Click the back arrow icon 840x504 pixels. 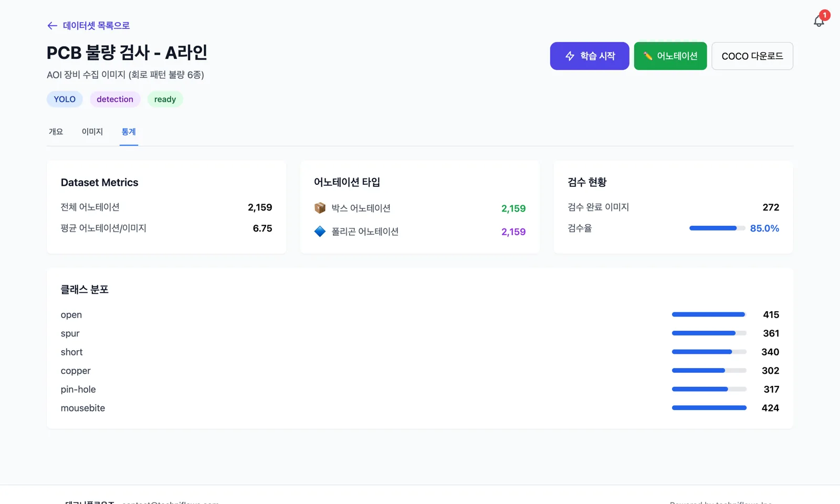52,26
